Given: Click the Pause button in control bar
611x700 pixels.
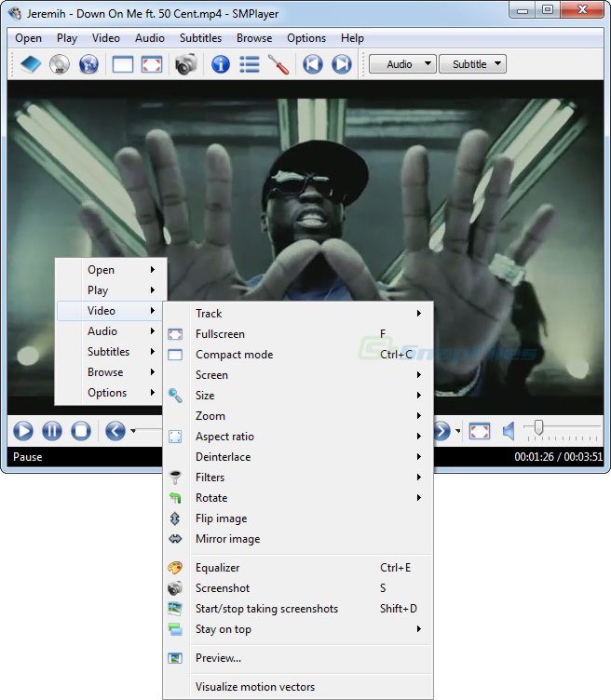Looking at the screenshot, I should (52, 431).
